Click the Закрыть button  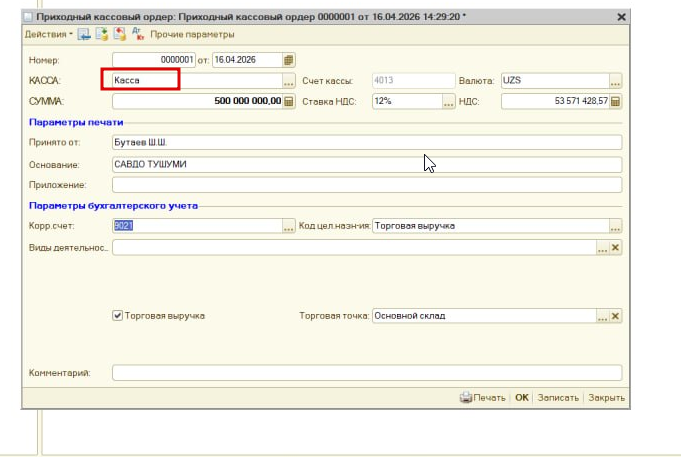[606, 397]
